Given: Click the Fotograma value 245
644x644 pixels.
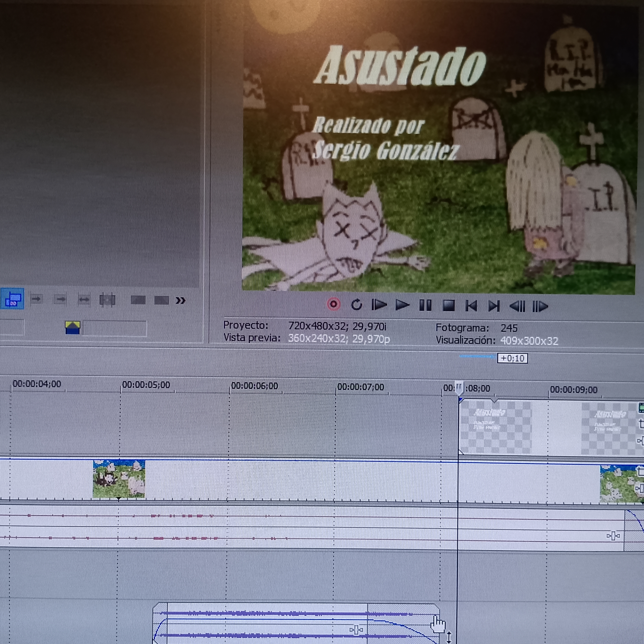Looking at the screenshot, I should pyautogui.click(x=509, y=328).
